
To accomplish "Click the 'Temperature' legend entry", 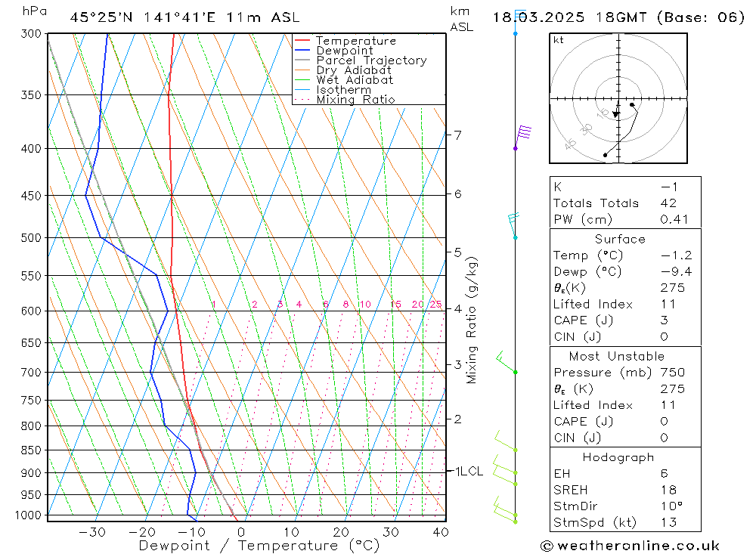I will [356, 41].
